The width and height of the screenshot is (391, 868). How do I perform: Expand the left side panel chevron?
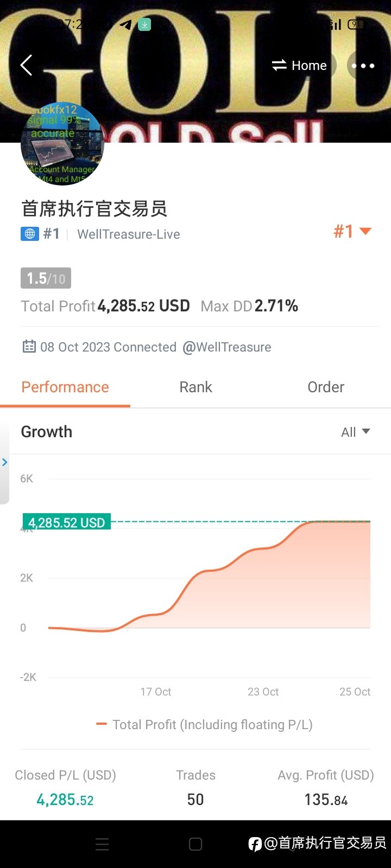point(5,462)
